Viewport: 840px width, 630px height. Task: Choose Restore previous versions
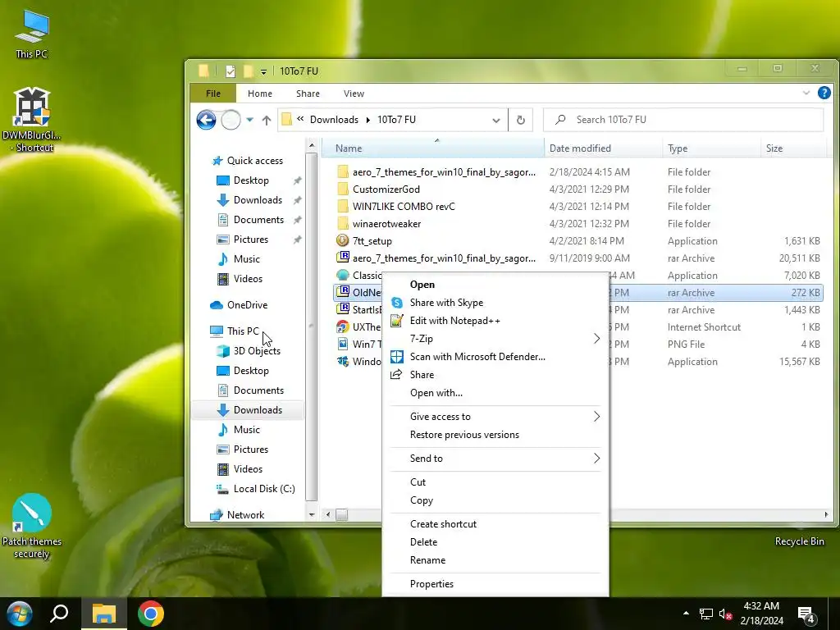click(495, 435)
